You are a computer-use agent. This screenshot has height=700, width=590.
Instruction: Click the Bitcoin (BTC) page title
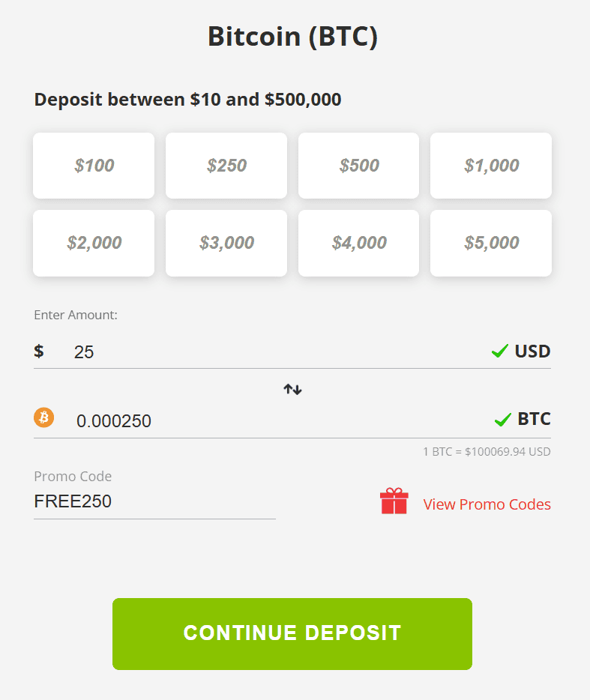click(293, 36)
